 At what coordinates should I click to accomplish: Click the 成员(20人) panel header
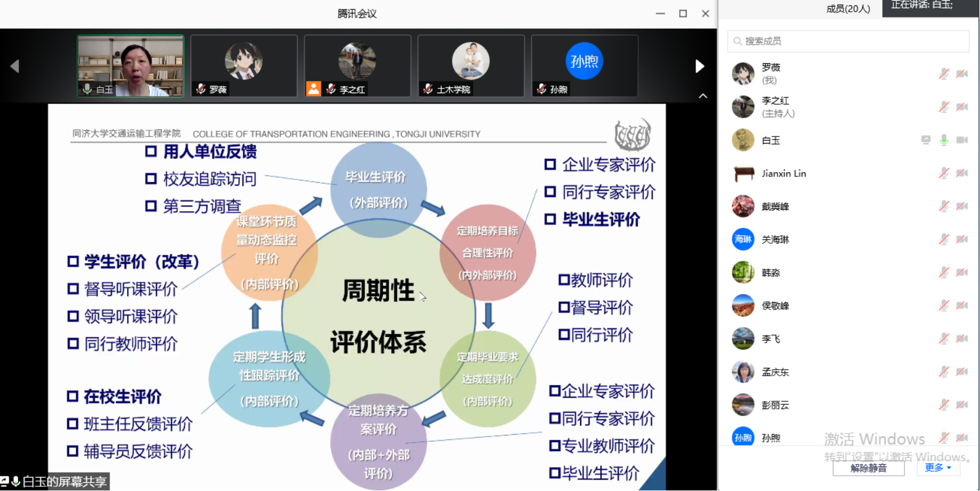click(x=848, y=9)
